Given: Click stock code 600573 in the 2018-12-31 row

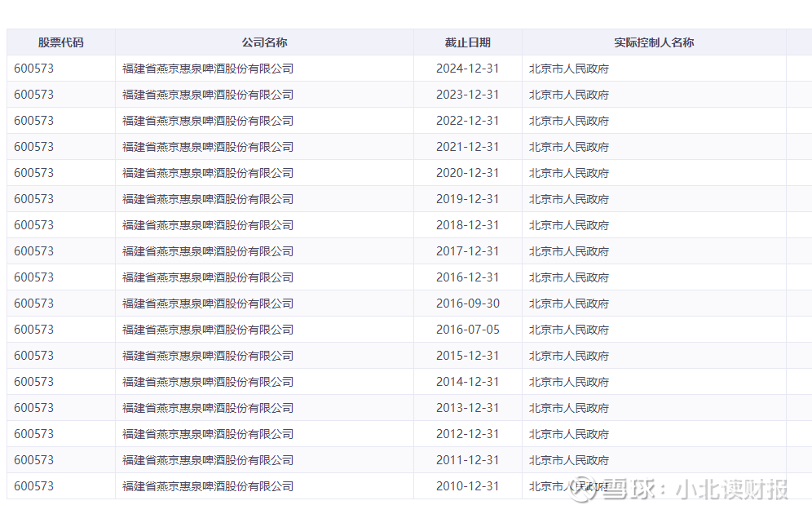Looking at the screenshot, I should tap(33, 225).
